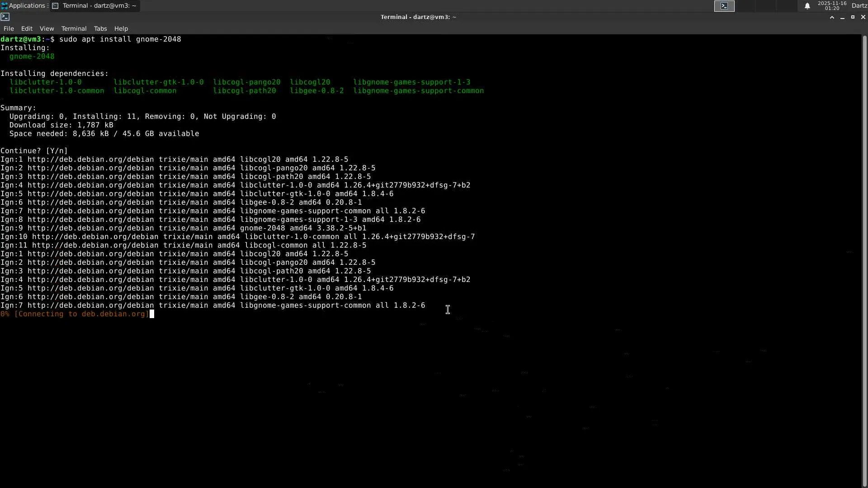Expand the Tabs menu
The height and width of the screenshot is (488, 868).
(100, 28)
